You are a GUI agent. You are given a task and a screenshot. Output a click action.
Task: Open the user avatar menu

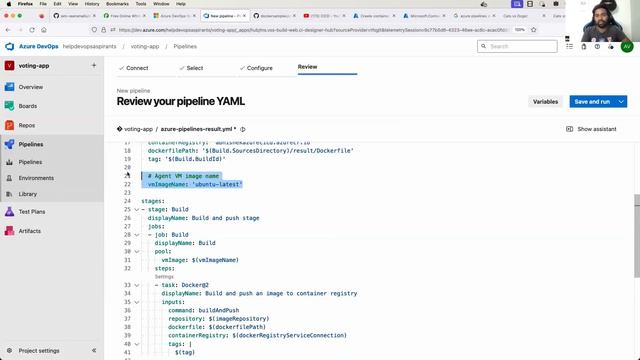(x=627, y=47)
